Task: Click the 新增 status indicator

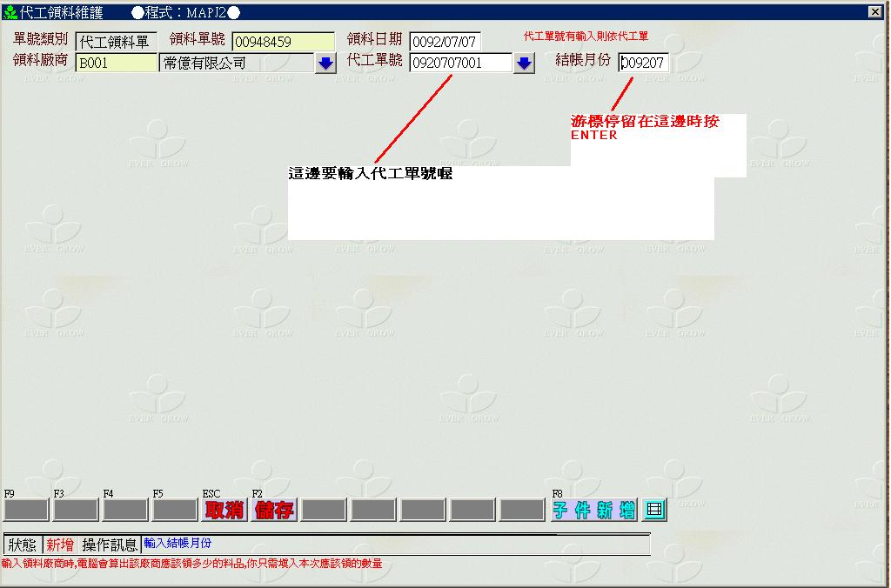Action: click(60, 545)
